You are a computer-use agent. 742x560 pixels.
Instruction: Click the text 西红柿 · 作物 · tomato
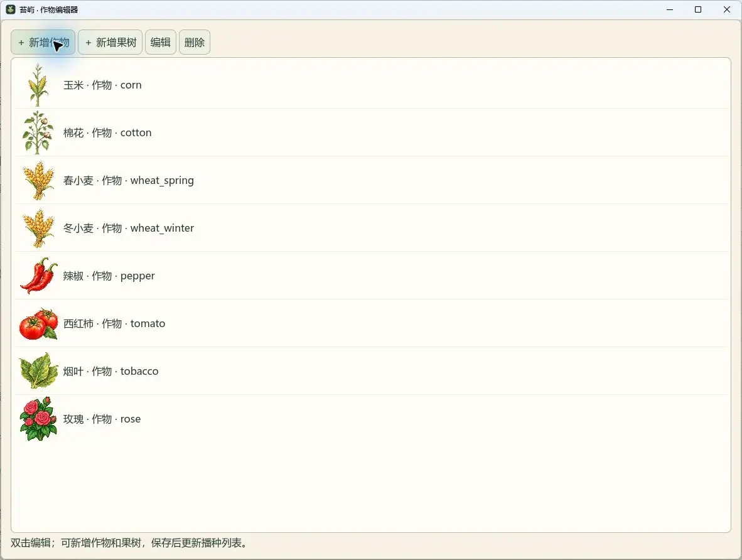coord(114,324)
